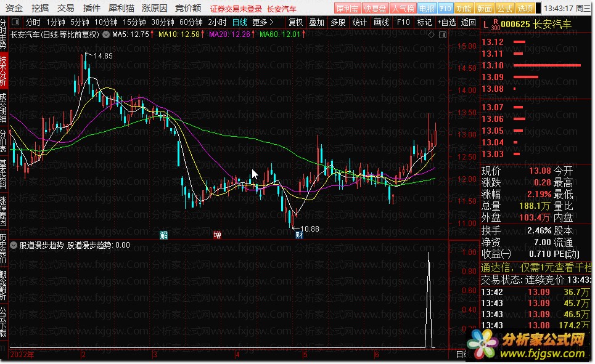The image size is (595, 364).
Task: Click the R 300 margin indicator
Action: 495,25
